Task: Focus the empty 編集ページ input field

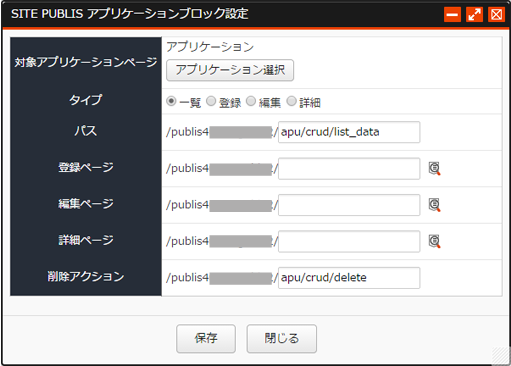Action: point(349,205)
